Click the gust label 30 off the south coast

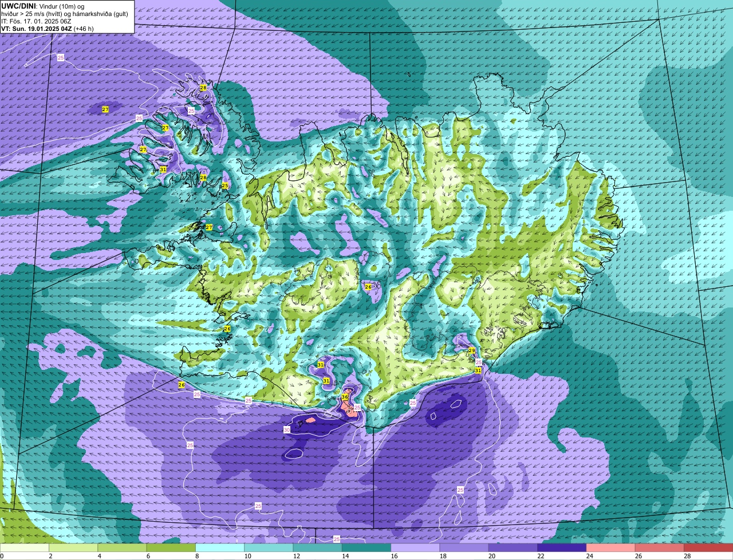pyautogui.click(x=287, y=429)
